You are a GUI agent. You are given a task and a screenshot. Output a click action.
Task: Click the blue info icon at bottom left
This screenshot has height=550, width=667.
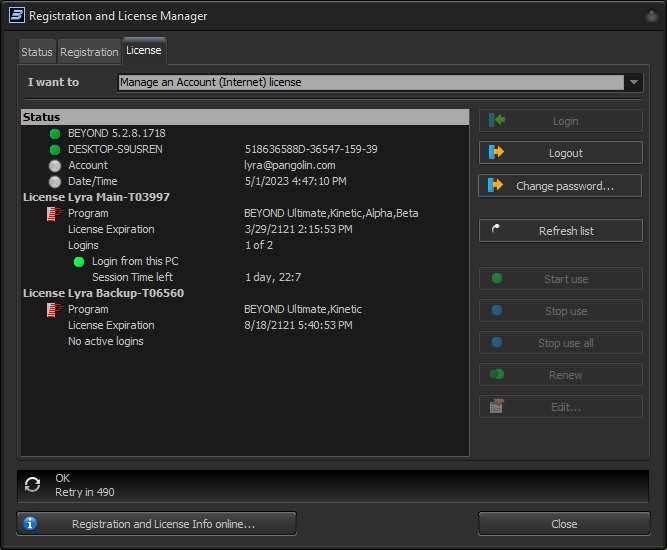(x=30, y=523)
